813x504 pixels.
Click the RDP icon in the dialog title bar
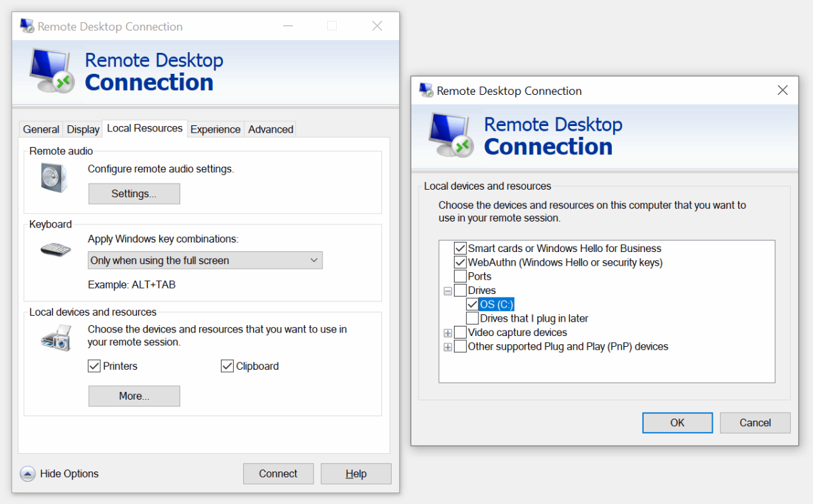point(427,89)
